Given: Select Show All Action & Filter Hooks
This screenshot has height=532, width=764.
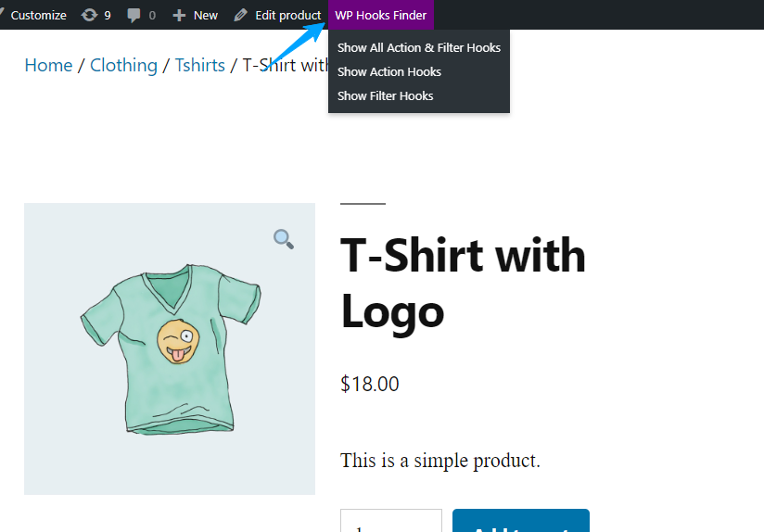Looking at the screenshot, I should [x=418, y=47].
